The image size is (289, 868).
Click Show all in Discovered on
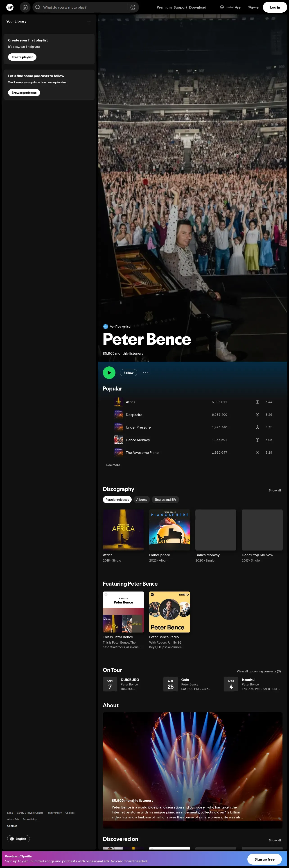pos(275,840)
